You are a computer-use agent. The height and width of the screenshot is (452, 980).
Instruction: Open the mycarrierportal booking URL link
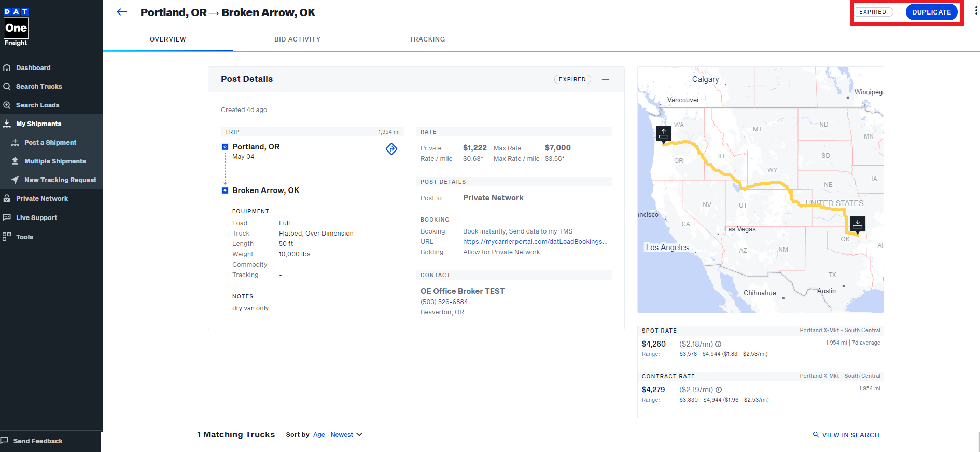(535, 242)
